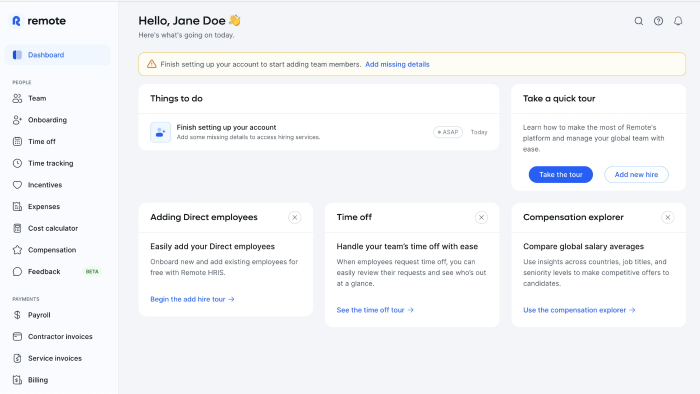Image resolution: width=700 pixels, height=394 pixels.
Task: Click Handle your team's time off text
Action: 407,246
